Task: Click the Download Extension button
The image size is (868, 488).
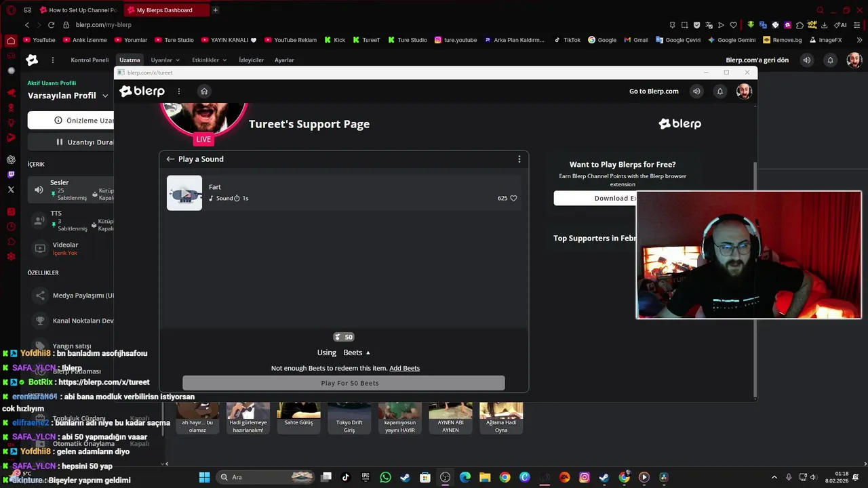Action: click(x=595, y=198)
